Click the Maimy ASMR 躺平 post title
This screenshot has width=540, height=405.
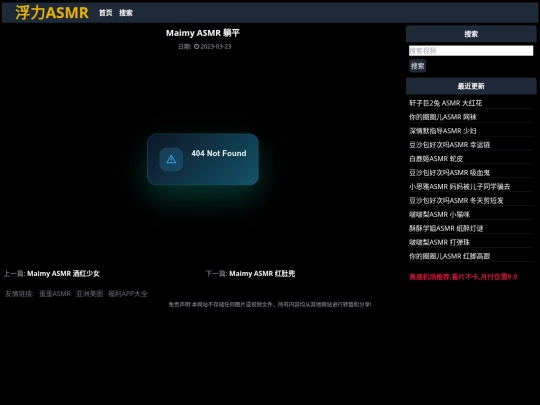202,33
